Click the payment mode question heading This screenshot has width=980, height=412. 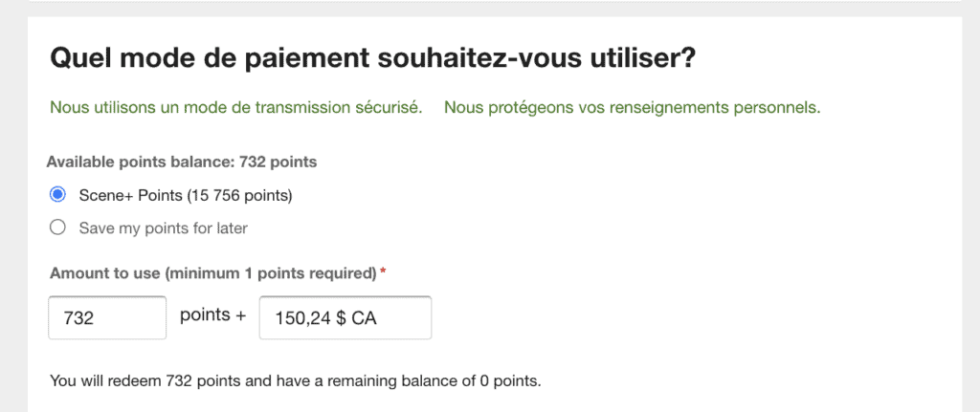[x=372, y=59]
